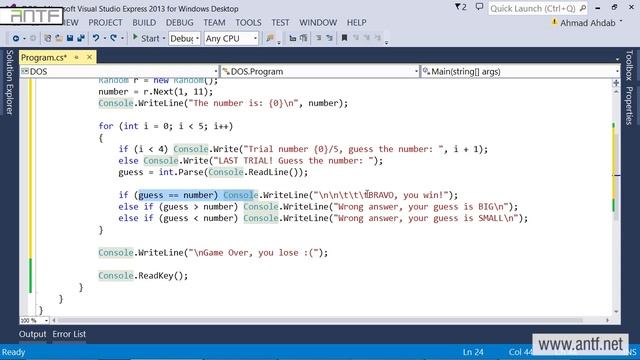Click the Undo arrow icon
This screenshot has width=640, height=360.
96,38
